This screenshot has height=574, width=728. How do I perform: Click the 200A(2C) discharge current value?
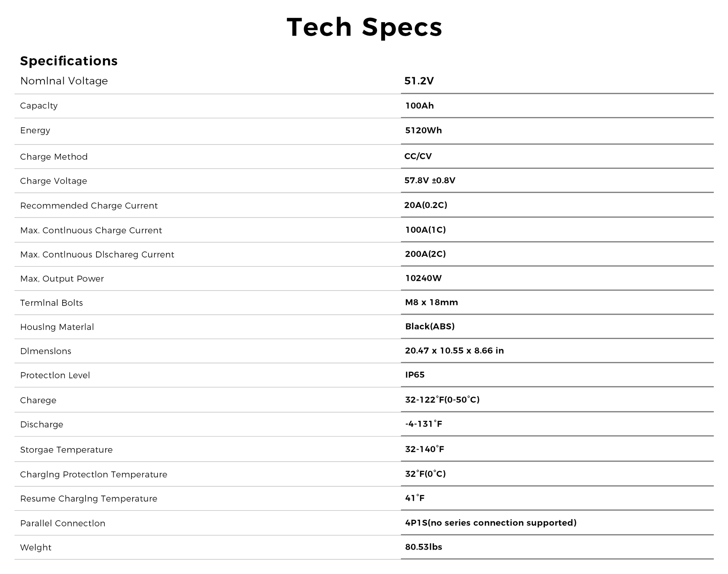(425, 254)
